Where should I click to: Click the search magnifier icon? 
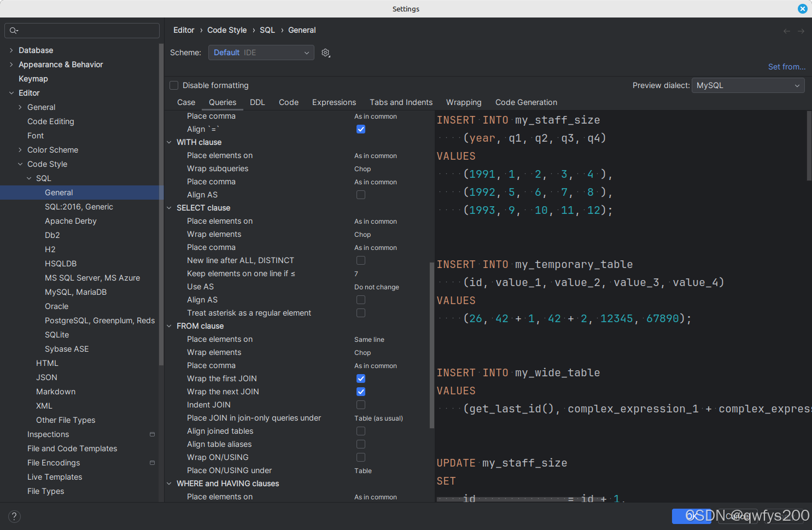click(14, 31)
